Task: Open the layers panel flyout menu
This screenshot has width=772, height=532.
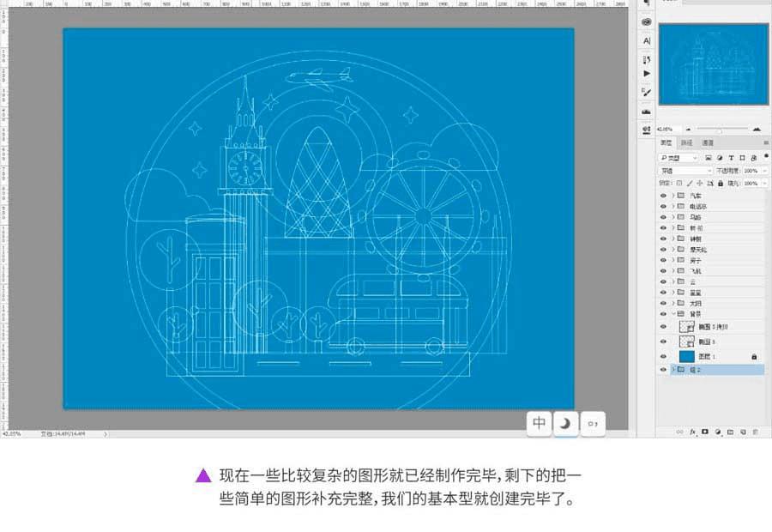Action: (766, 142)
